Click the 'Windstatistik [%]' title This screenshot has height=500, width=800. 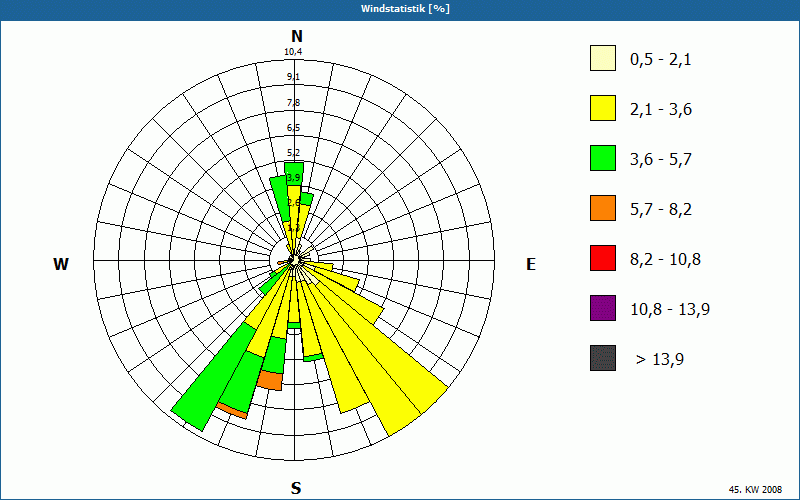click(x=405, y=9)
